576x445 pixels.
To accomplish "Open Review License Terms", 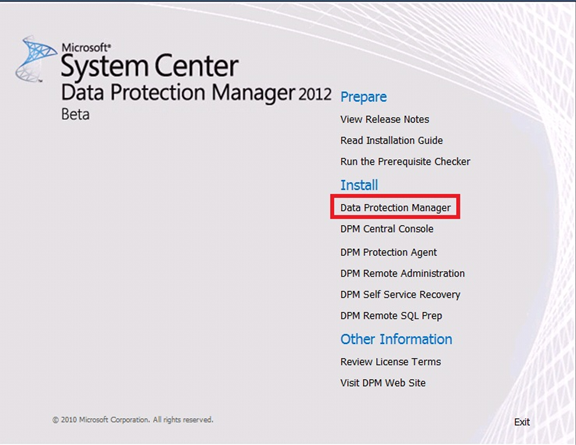I will coord(390,362).
